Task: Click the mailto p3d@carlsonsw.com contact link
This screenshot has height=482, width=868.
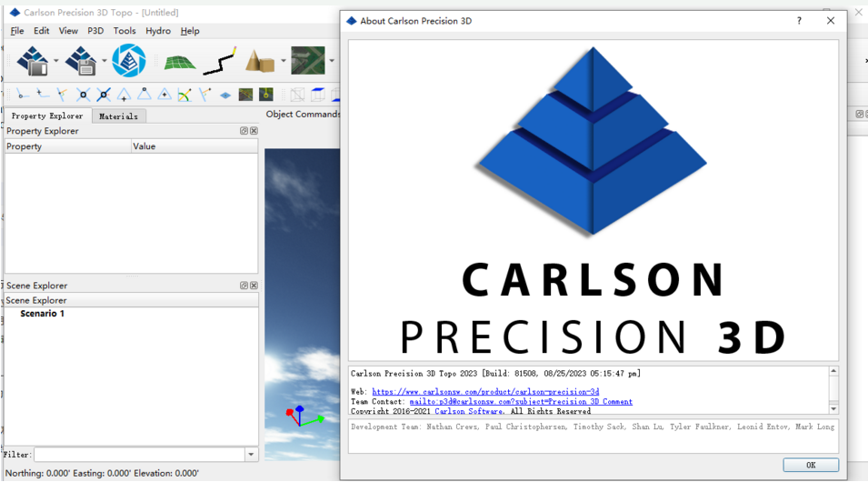Action: (x=521, y=402)
